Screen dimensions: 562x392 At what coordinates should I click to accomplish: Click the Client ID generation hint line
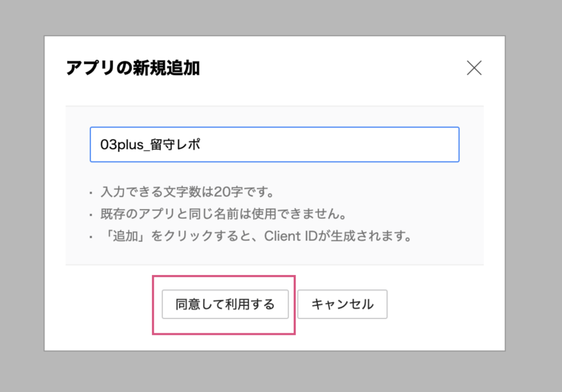click(255, 237)
